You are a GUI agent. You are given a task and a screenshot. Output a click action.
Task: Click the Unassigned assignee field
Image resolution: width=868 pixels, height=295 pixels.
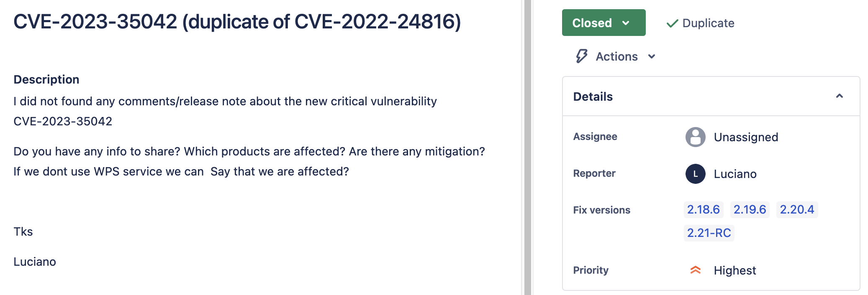pos(746,137)
